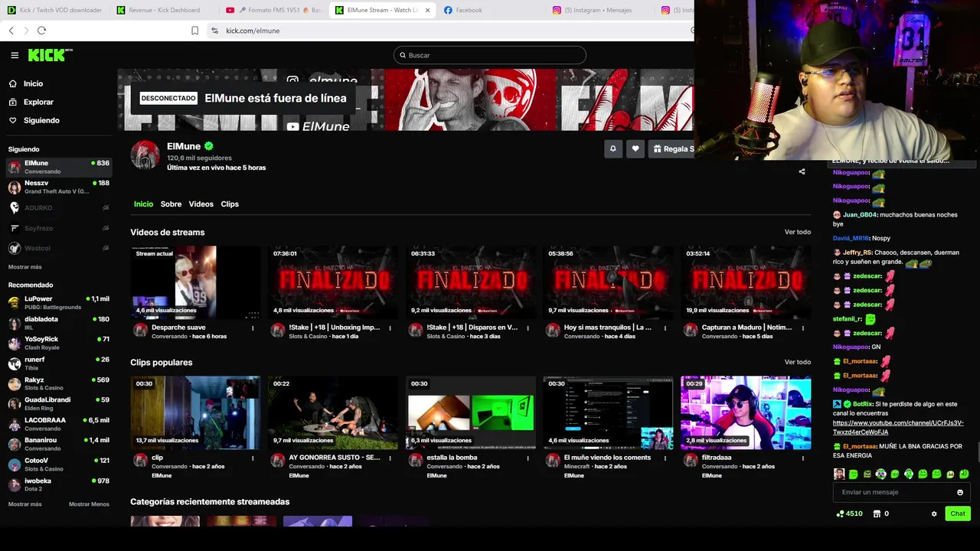The width and height of the screenshot is (980, 551).
Task: Bookmark this page icon
Action: (194, 31)
